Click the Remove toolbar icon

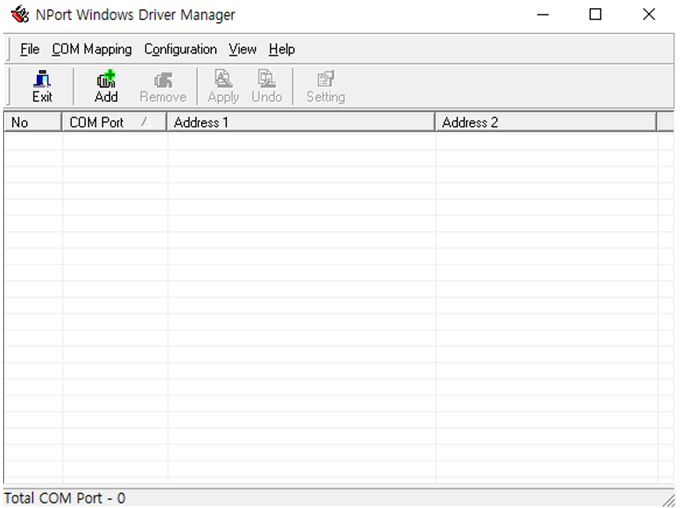(163, 86)
